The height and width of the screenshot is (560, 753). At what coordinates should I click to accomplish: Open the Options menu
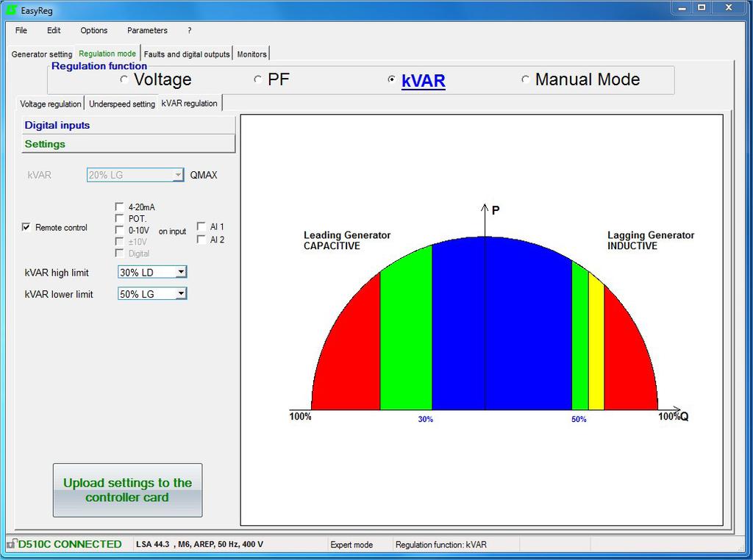[93, 30]
